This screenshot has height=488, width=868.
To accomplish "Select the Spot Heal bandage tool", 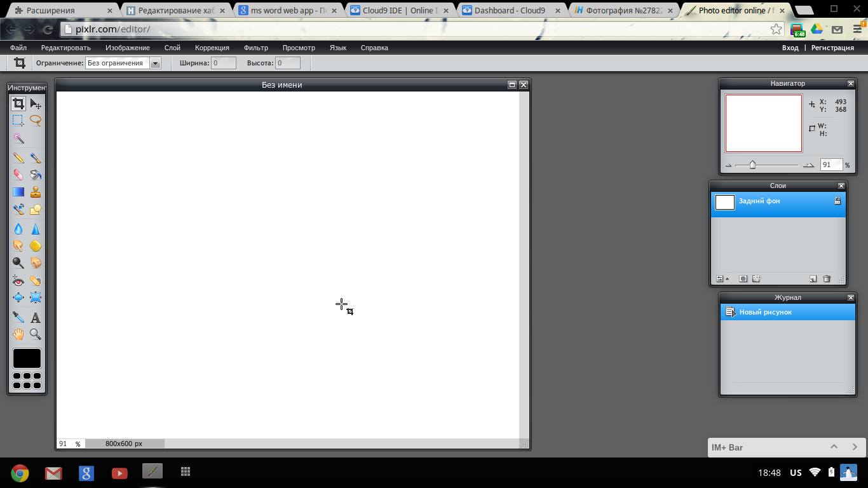I will [36, 280].
